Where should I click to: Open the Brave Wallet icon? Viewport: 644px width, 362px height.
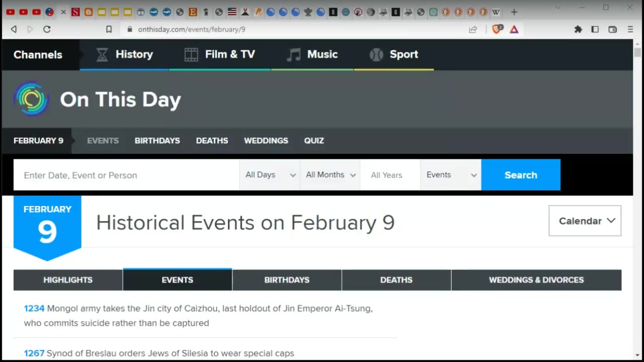click(612, 30)
